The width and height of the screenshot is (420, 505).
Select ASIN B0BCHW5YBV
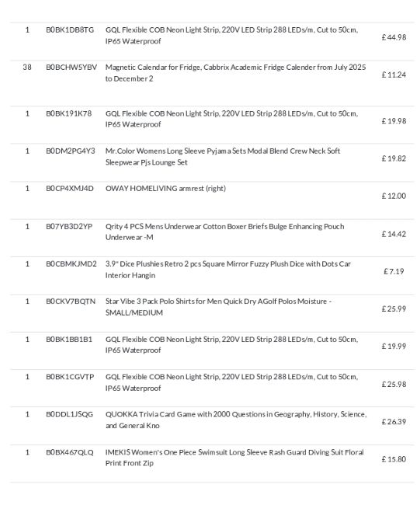[x=71, y=68]
